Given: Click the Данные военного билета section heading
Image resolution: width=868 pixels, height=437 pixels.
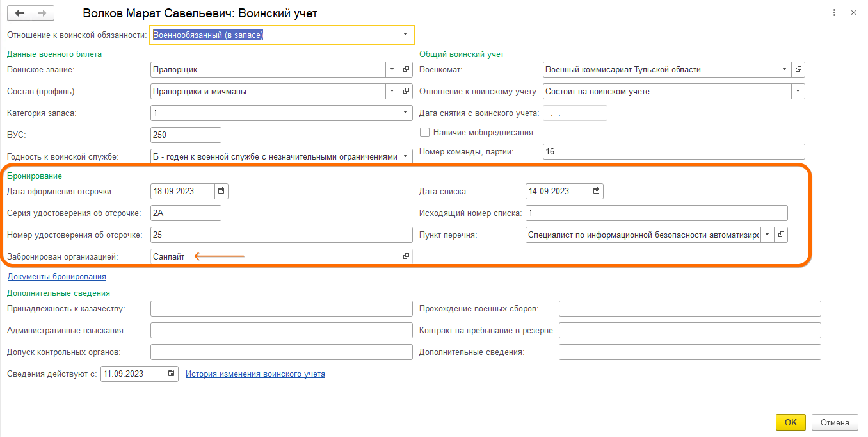Looking at the screenshot, I should pos(54,54).
